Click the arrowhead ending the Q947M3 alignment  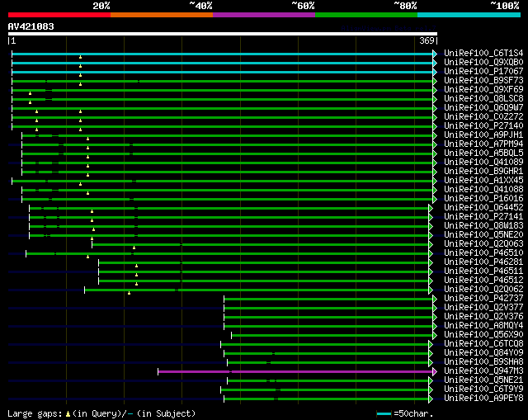point(431,371)
